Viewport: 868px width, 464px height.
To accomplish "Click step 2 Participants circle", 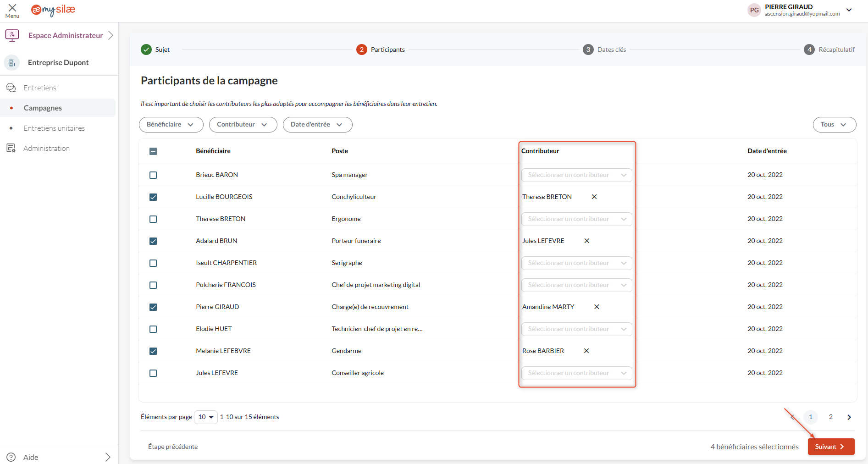I will pyautogui.click(x=362, y=50).
